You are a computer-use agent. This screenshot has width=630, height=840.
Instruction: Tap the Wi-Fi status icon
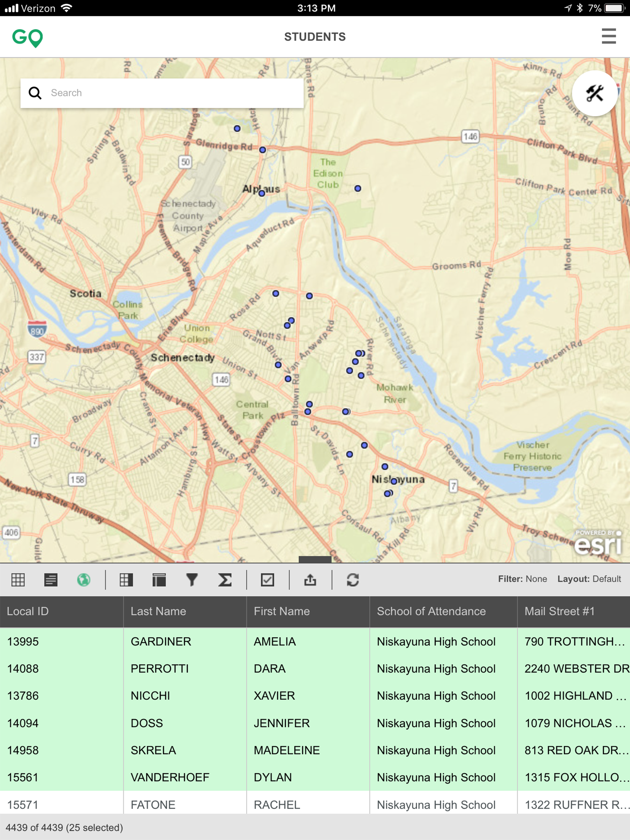pyautogui.click(x=66, y=8)
